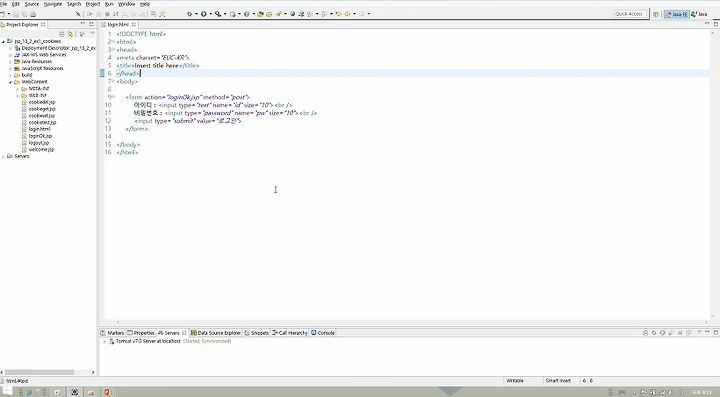Screen dimensions: 720x397
Task: Switch to the Java EE perspective
Action: coord(677,14)
